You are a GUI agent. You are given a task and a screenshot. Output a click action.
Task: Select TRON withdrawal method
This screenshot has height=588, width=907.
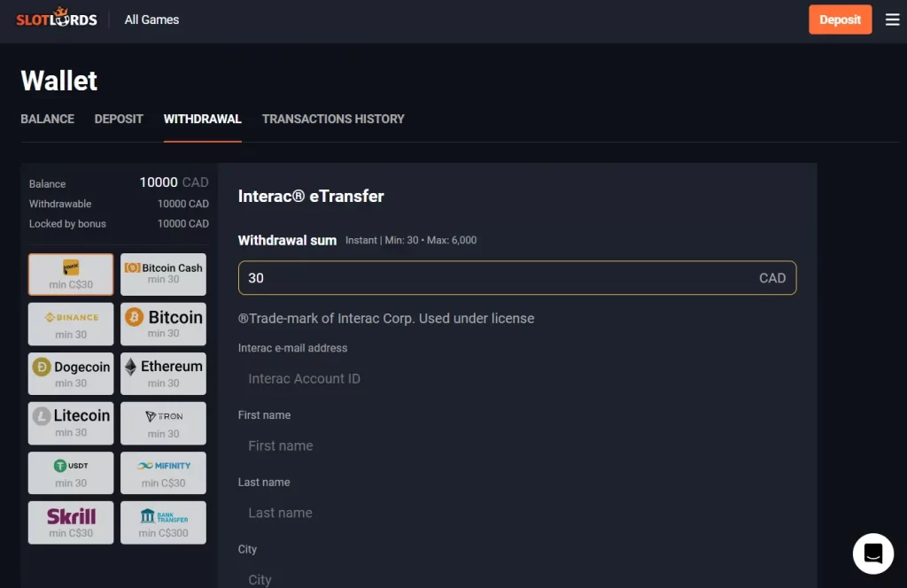click(163, 423)
